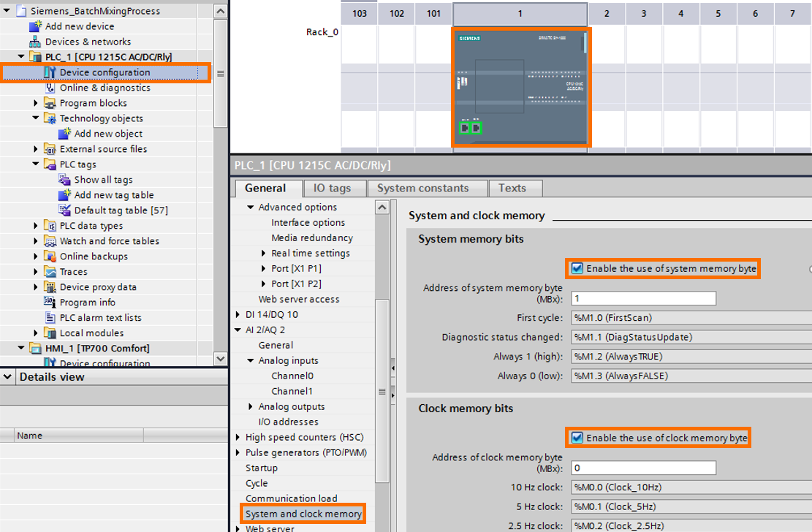Click rack slot header 2
The image size is (812, 532).
[607, 13]
